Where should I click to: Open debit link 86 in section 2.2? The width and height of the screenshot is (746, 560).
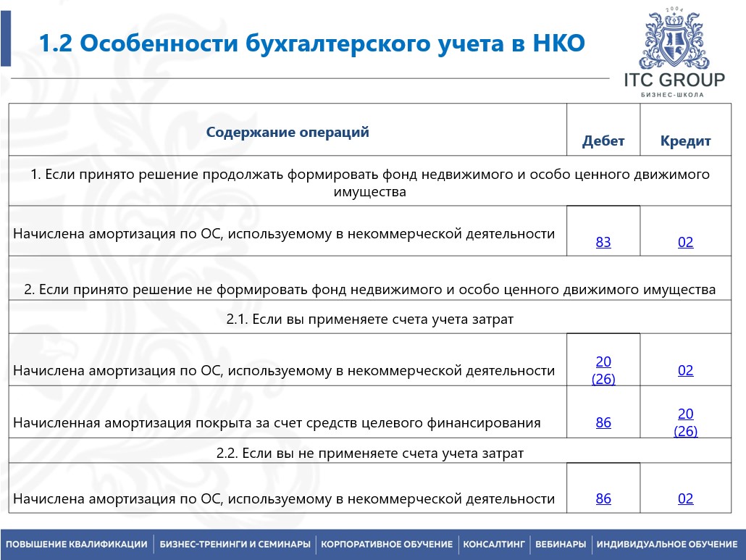603,498
